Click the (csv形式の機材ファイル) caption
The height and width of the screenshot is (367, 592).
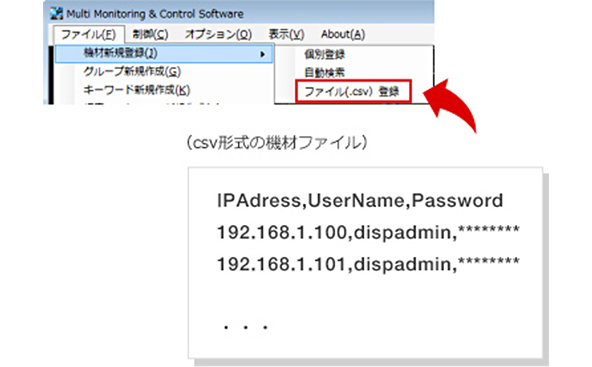(278, 143)
